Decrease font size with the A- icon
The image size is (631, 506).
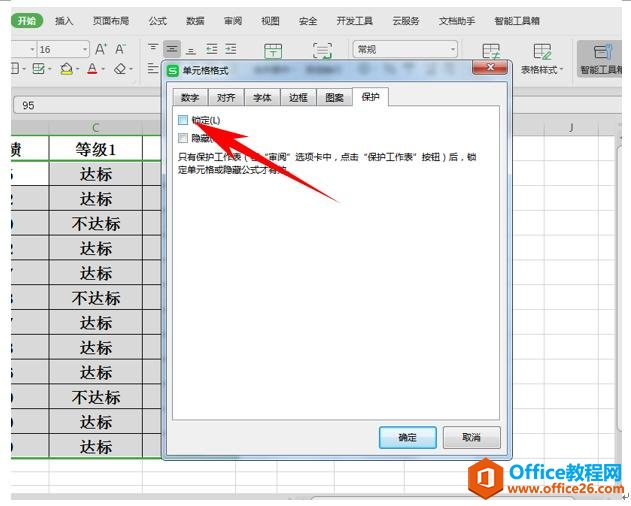point(120,50)
